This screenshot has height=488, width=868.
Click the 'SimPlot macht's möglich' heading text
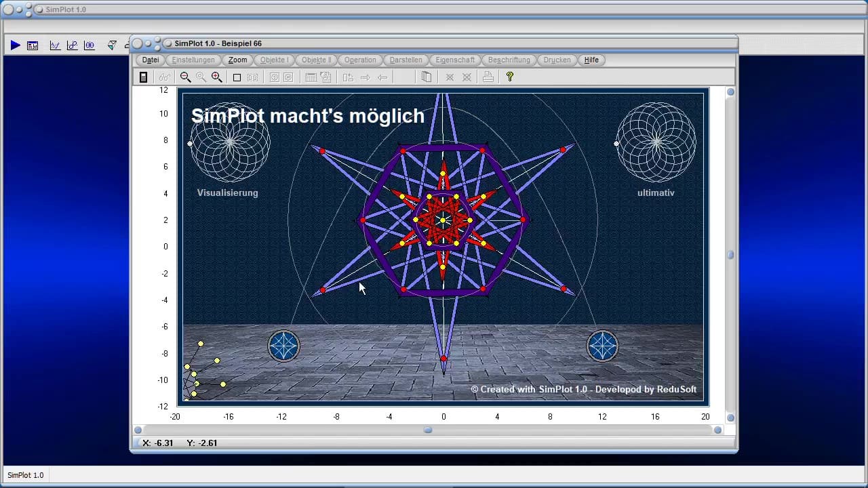point(308,116)
